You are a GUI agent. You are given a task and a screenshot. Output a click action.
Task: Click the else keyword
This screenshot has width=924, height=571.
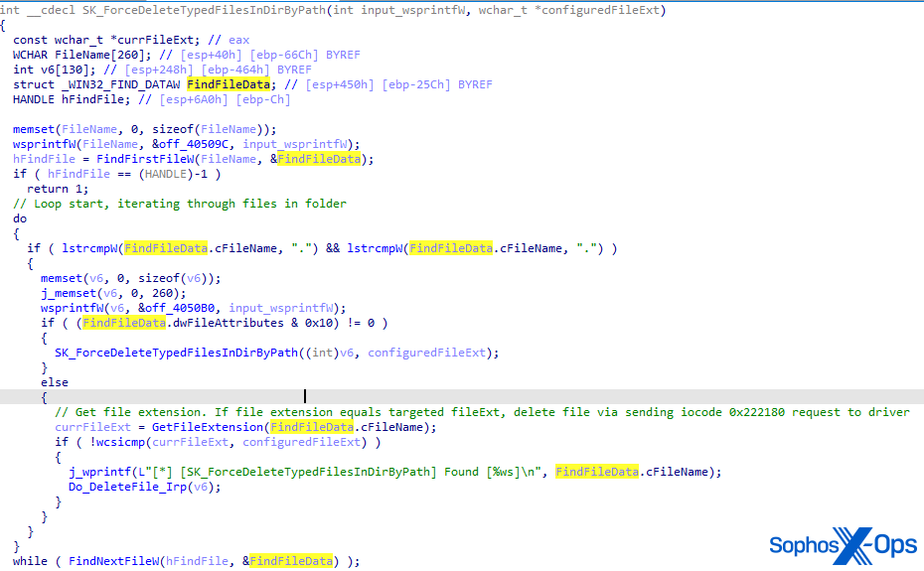pyautogui.click(x=55, y=382)
